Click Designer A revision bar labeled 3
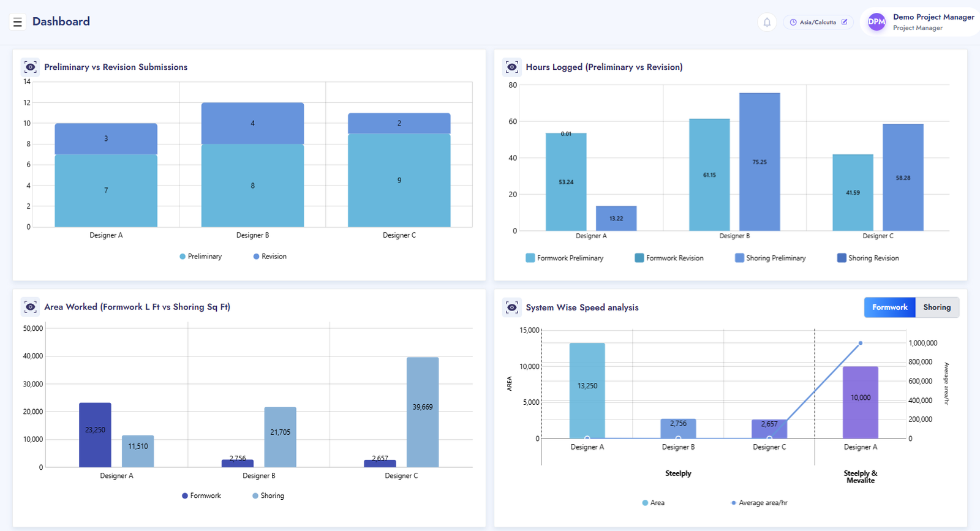This screenshot has width=980, height=531. (106, 139)
